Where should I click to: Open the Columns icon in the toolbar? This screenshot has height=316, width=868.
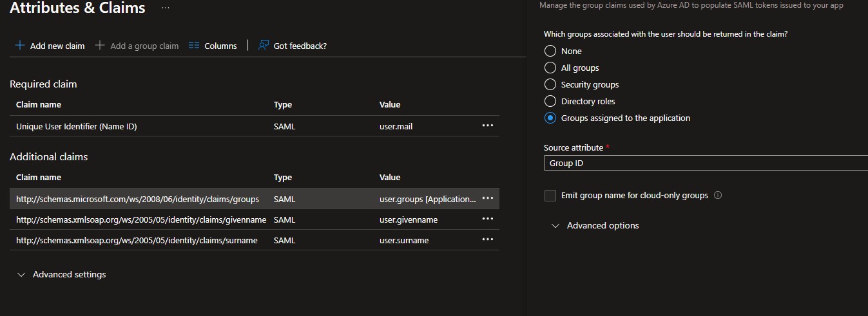tap(194, 46)
